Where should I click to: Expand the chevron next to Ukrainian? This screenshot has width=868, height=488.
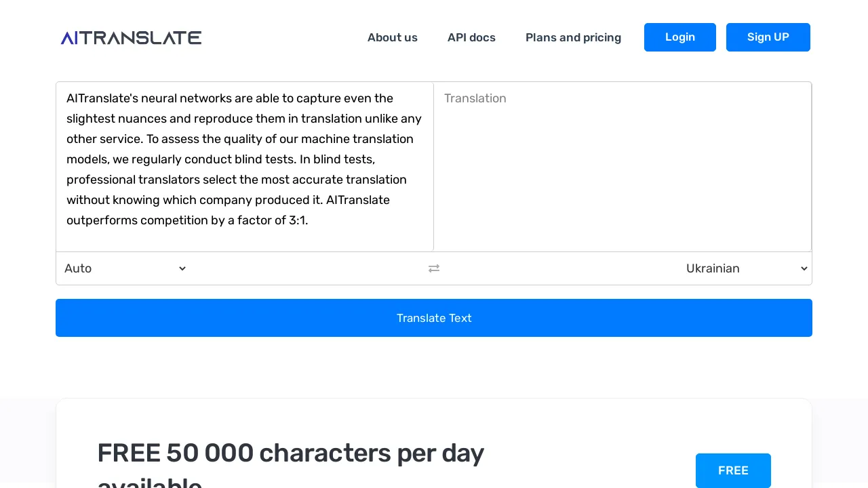pyautogui.click(x=804, y=268)
